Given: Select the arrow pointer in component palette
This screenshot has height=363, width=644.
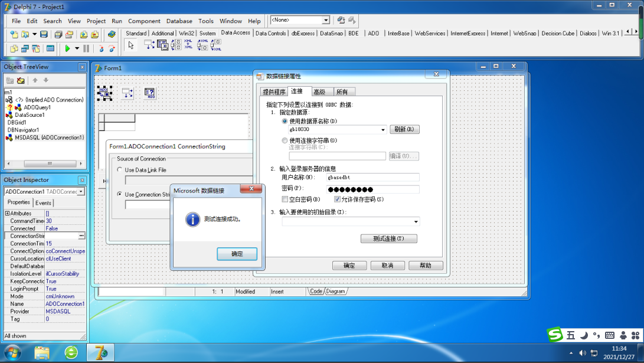Looking at the screenshot, I should click(x=131, y=45).
